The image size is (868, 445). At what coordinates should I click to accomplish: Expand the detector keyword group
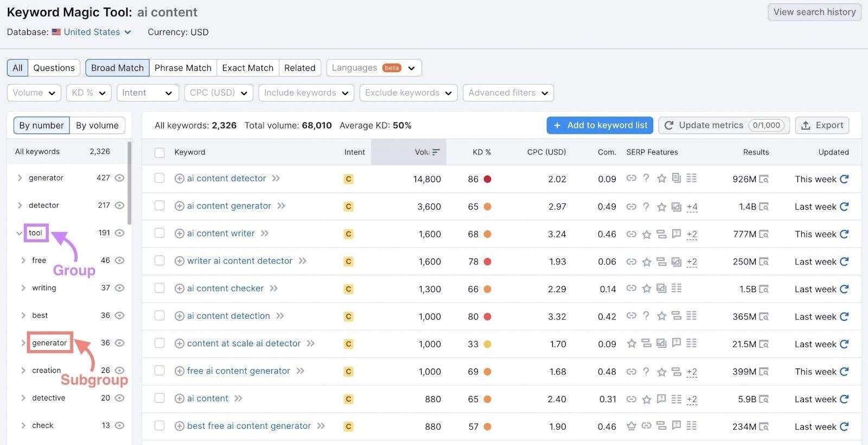(x=20, y=205)
